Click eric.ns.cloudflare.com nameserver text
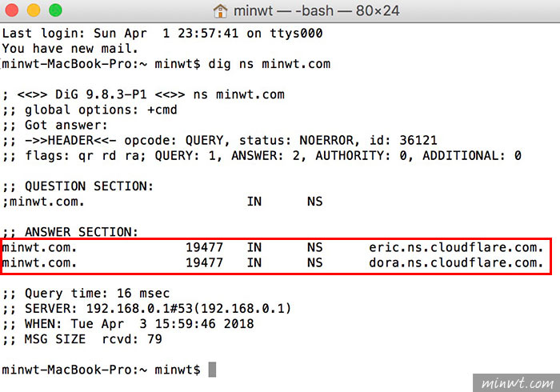This screenshot has height=392, width=560. [456, 247]
